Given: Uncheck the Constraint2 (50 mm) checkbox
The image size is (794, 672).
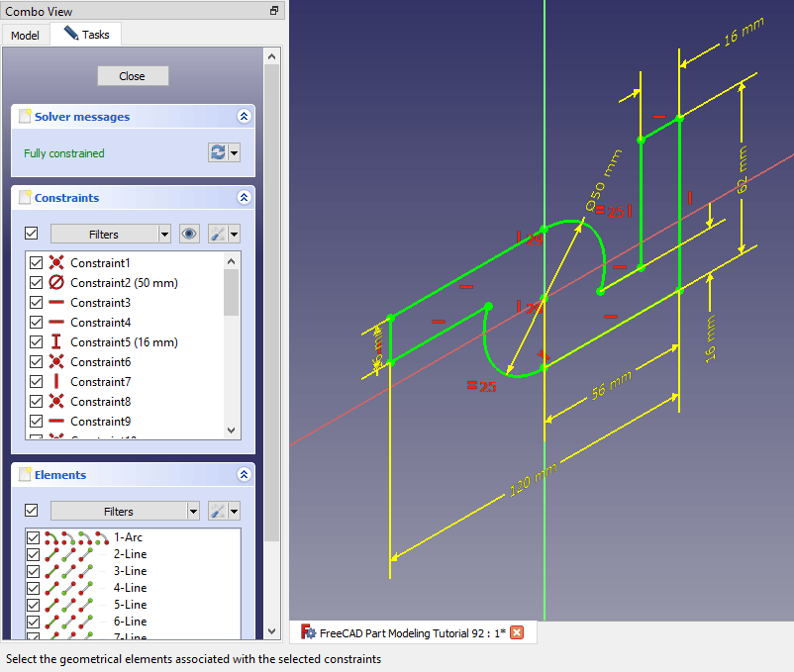Looking at the screenshot, I should click(x=36, y=282).
